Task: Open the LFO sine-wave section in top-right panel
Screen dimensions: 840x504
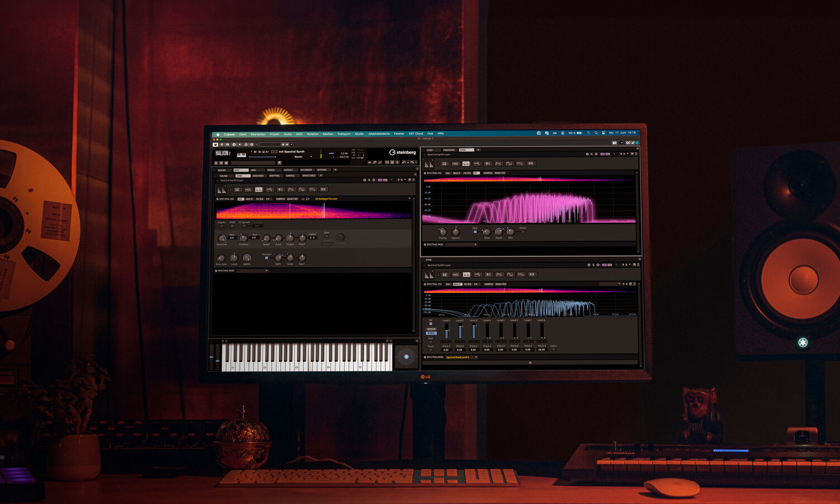Action: [509, 164]
